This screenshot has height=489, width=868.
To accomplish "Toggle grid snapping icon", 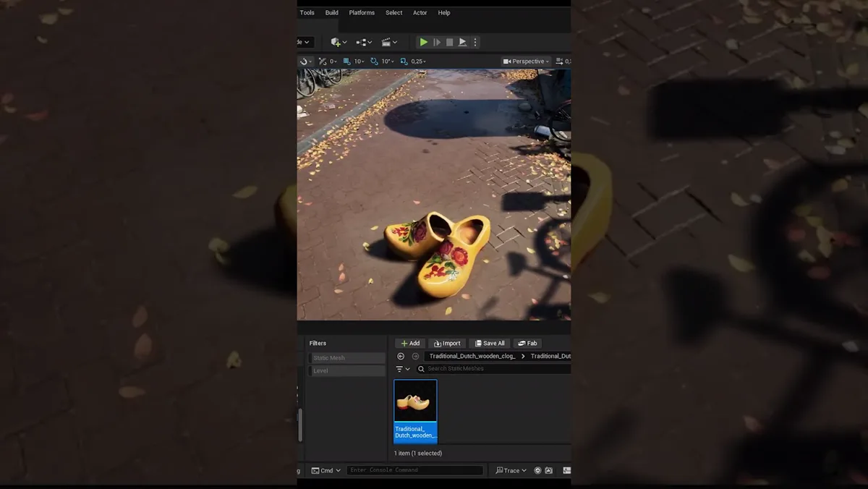I will coord(347,61).
